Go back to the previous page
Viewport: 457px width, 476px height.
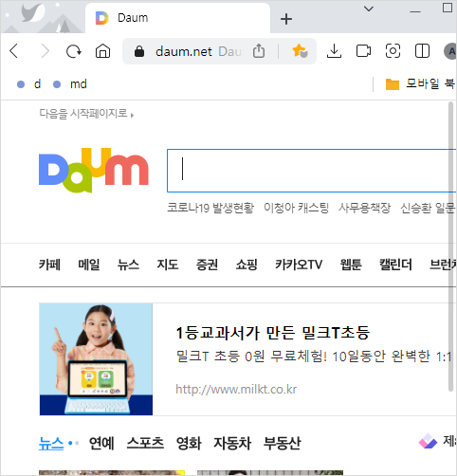pos(14,51)
